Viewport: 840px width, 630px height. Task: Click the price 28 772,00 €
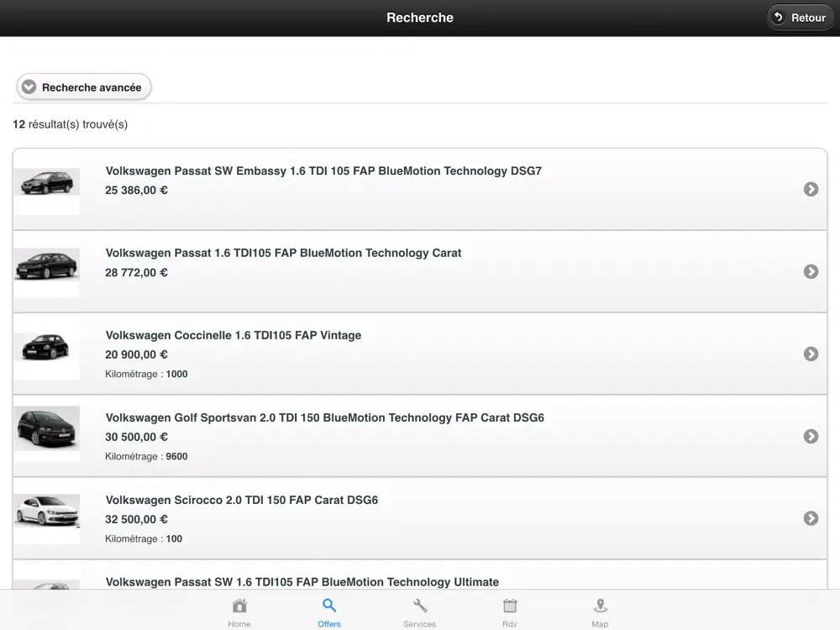(136, 273)
